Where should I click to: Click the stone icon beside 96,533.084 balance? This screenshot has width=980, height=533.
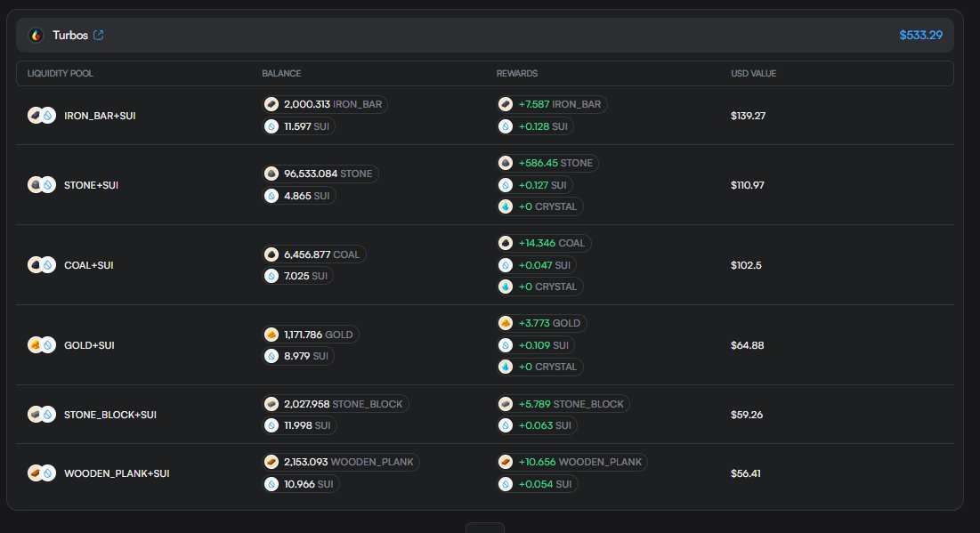pyautogui.click(x=271, y=174)
